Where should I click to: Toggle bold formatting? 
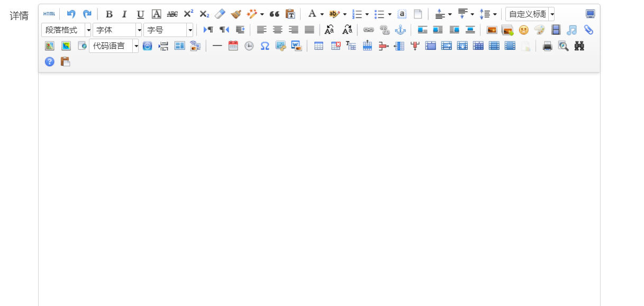pos(109,14)
